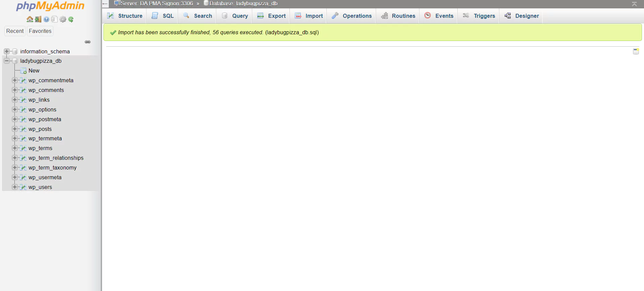The height and width of the screenshot is (291, 644).
Task: Expand the information_schema database node
Action: pyautogui.click(x=7, y=51)
